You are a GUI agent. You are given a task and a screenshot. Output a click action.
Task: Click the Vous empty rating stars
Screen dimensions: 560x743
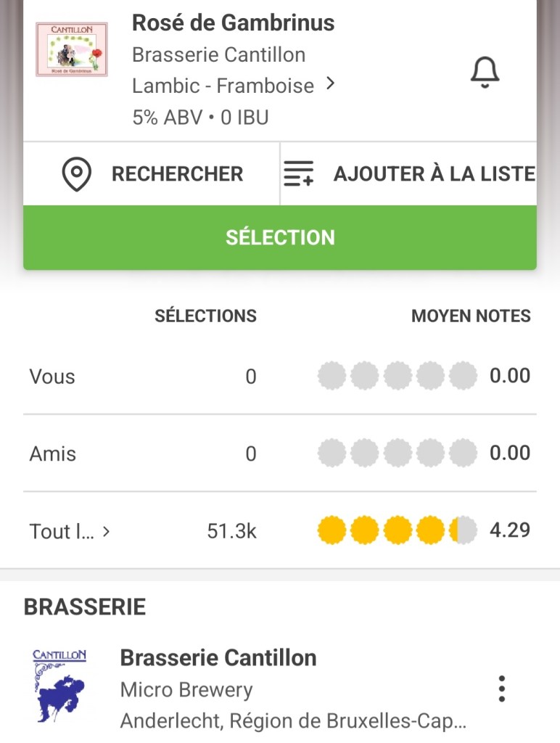point(397,377)
